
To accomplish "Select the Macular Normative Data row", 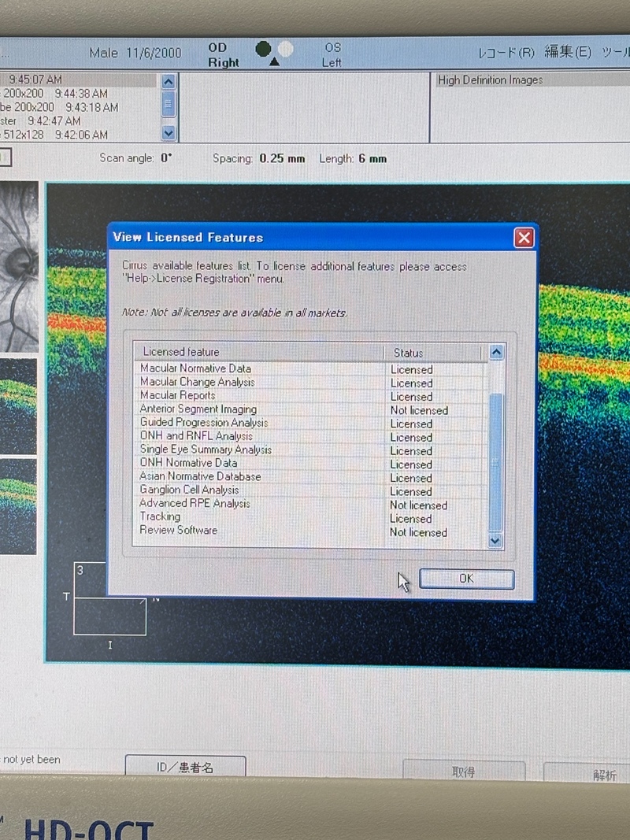I will pos(309,368).
